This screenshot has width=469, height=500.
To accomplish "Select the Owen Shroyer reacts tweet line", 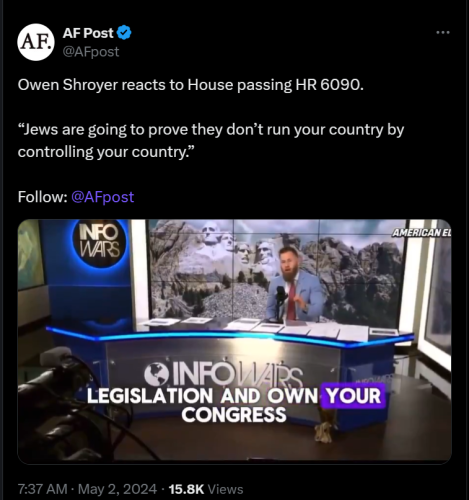I will [191, 85].
